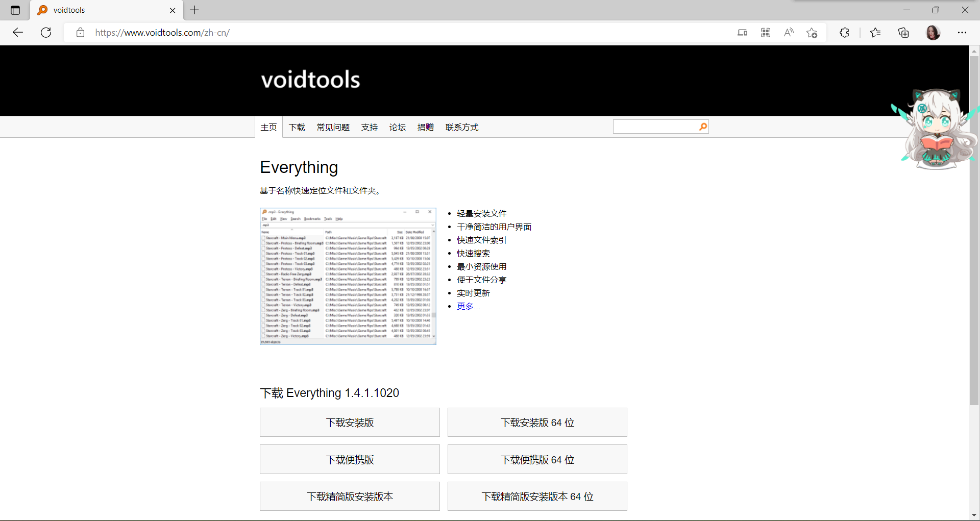The height and width of the screenshot is (521, 980).
Task: Click the 下载安装版 64 位 button
Action: [x=537, y=423]
